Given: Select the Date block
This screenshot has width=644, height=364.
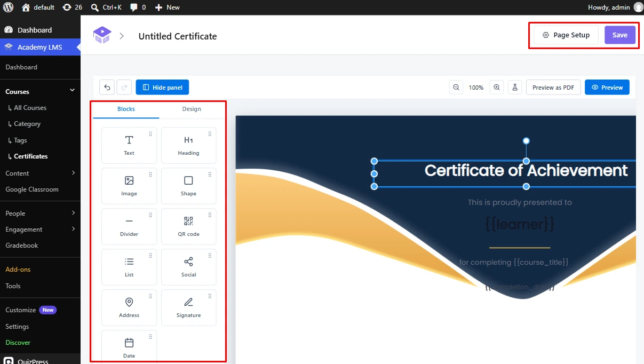Looking at the screenshot, I should click(x=129, y=347).
